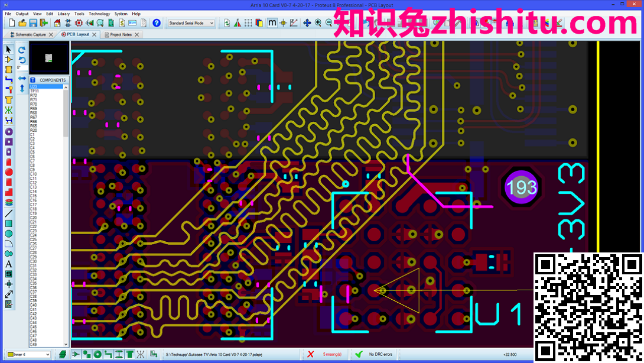Select the 2D Graphics Box tool
The image size is (644, 363).
8,223
